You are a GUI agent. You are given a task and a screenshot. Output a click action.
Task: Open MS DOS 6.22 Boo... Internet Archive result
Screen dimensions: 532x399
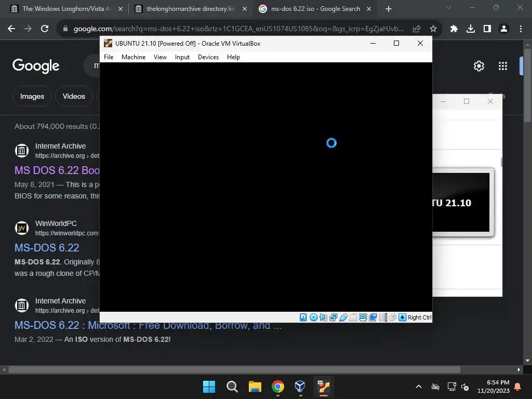point(57,170)
